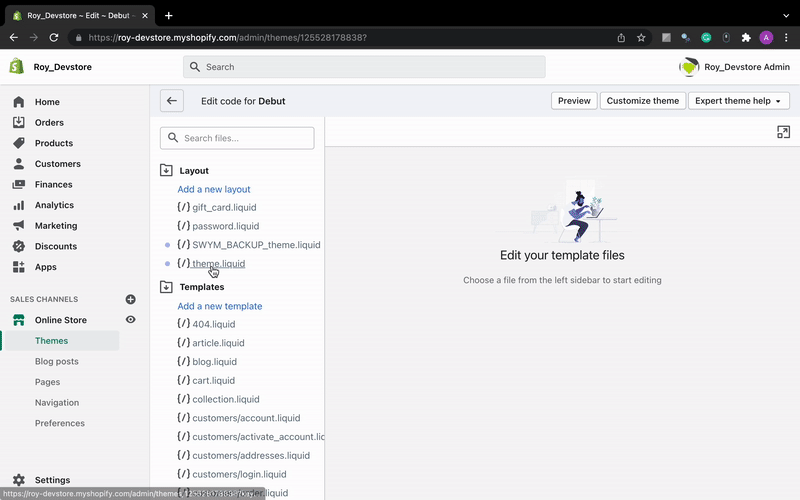Viewport: 800px width, 500px height.
Task: Click the browser address bar URL
Action: [x=228, y=38]
